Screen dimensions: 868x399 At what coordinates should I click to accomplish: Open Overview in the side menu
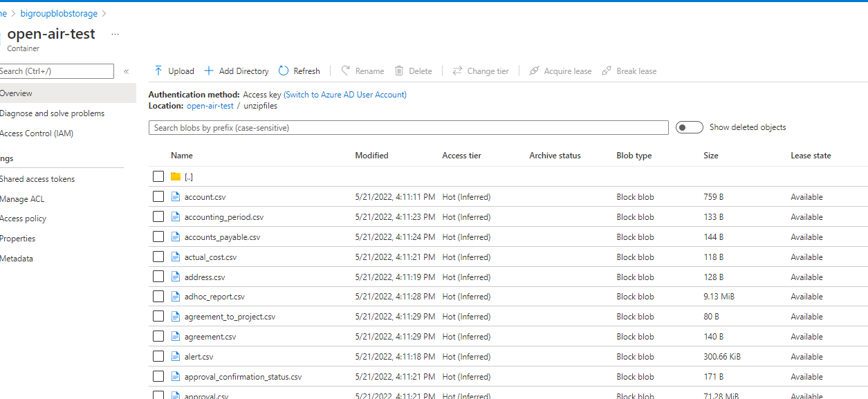coord(68,93)
